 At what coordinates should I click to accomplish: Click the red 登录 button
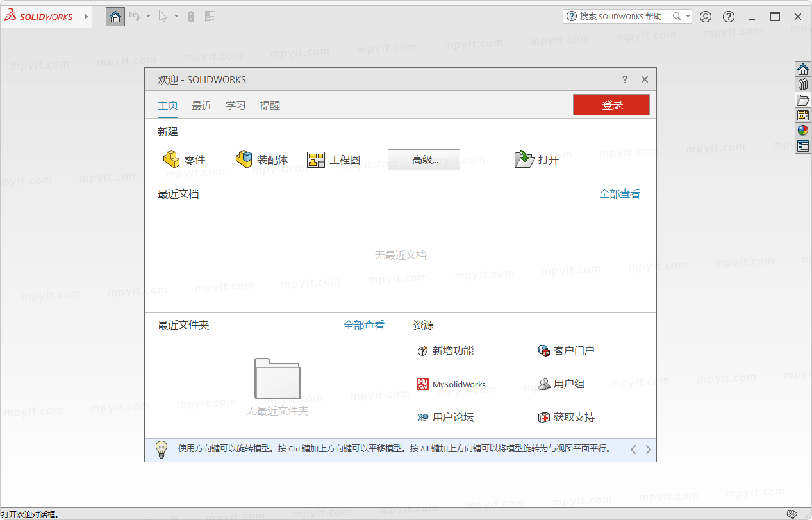611,105
